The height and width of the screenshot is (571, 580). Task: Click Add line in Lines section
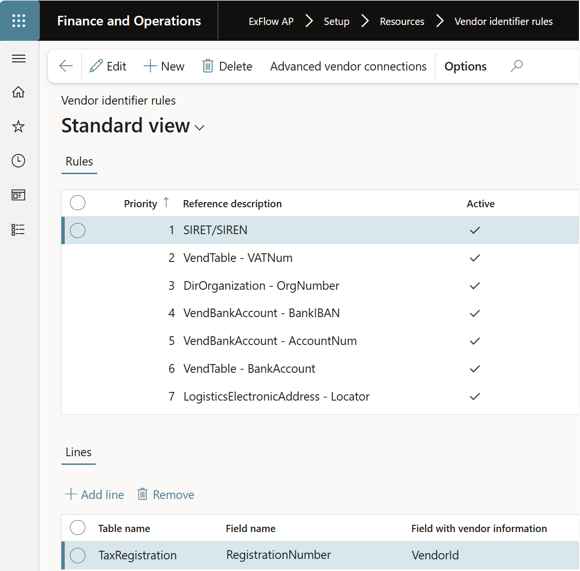94,494
